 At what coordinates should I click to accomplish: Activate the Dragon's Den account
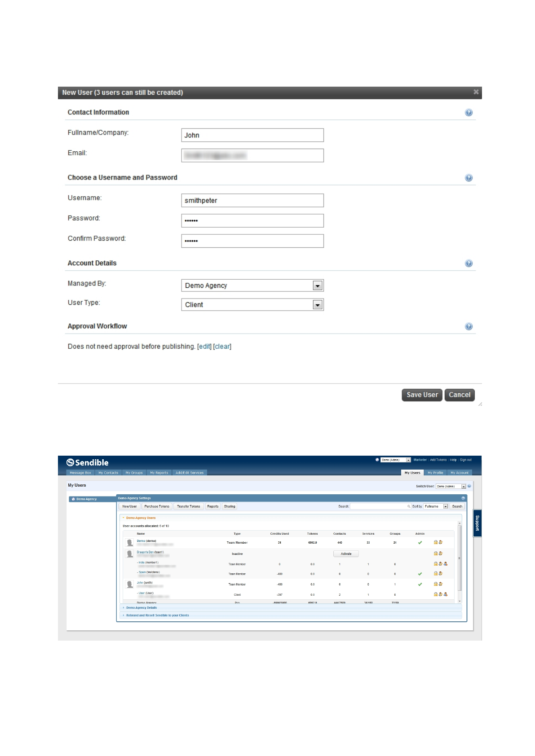pyautogui.click(x=346, y=554)
